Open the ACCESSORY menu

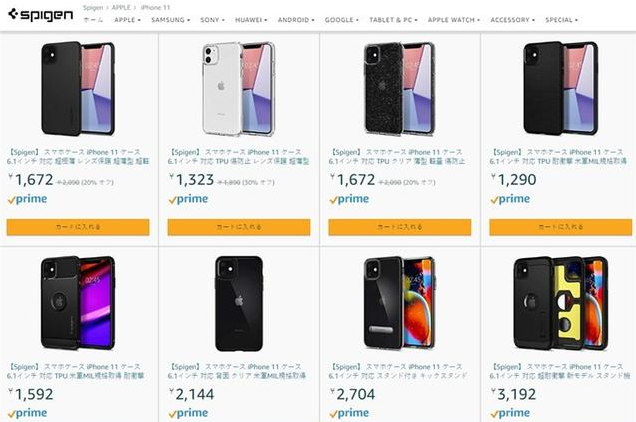point(513,20)
